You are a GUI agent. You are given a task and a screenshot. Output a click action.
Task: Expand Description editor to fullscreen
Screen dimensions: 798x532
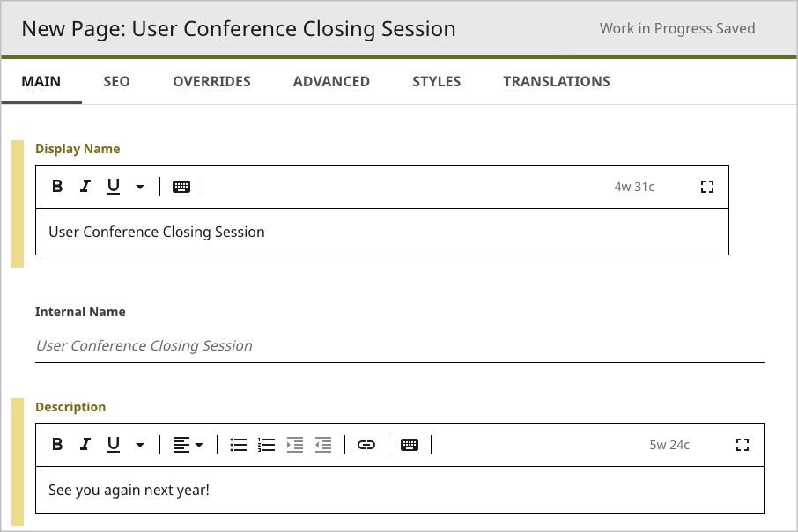pos(742,445)
